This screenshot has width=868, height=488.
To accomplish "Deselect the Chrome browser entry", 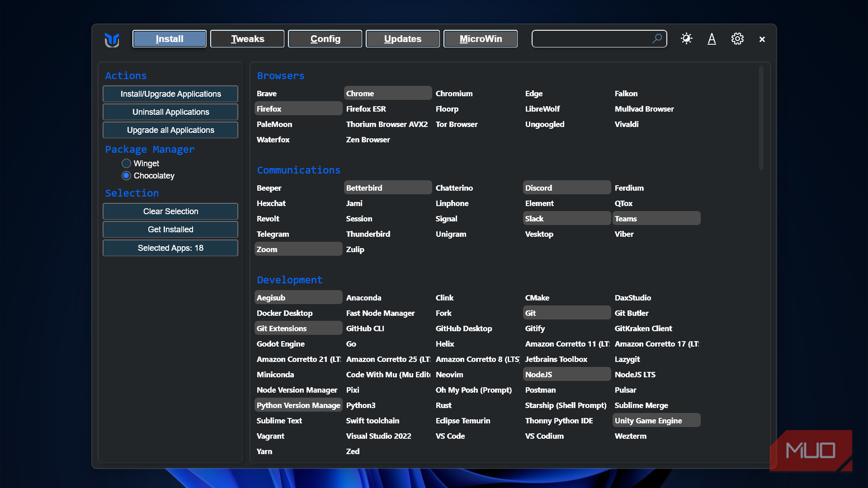I will 387,94.
